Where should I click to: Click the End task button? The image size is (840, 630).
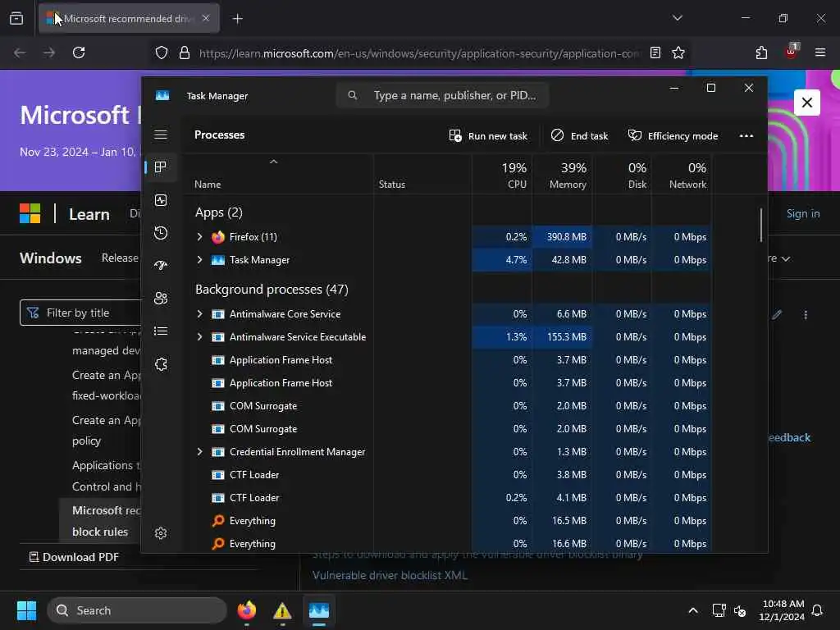click(x=580, y=135)
